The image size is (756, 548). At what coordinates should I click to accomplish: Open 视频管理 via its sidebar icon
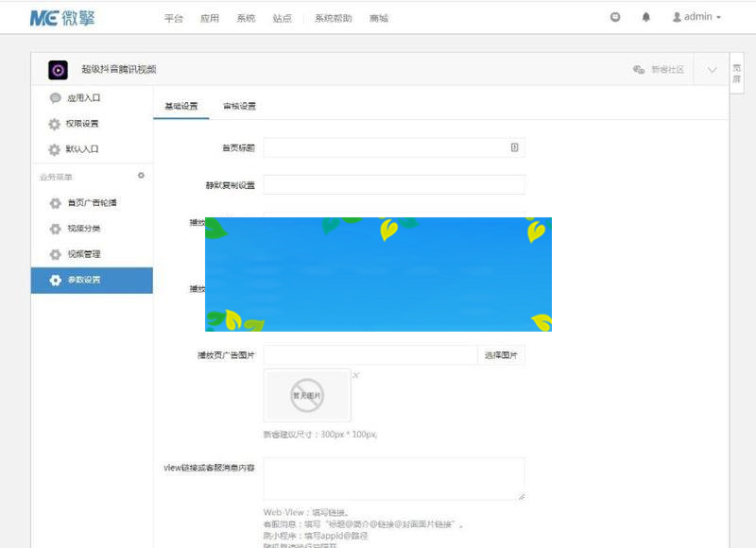pos(57,254)
